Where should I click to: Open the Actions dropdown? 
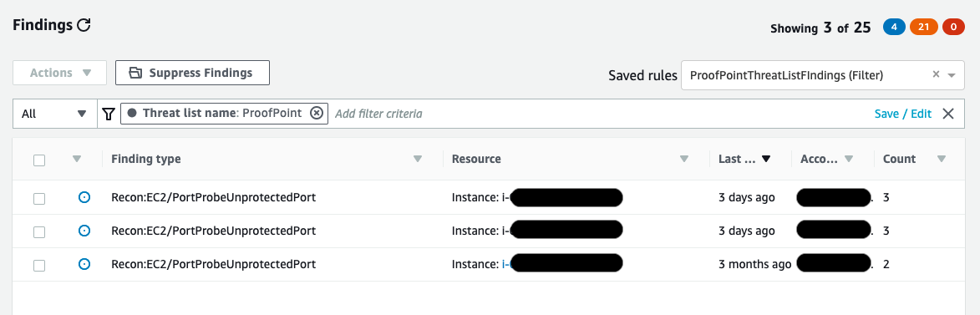point(60,73)
